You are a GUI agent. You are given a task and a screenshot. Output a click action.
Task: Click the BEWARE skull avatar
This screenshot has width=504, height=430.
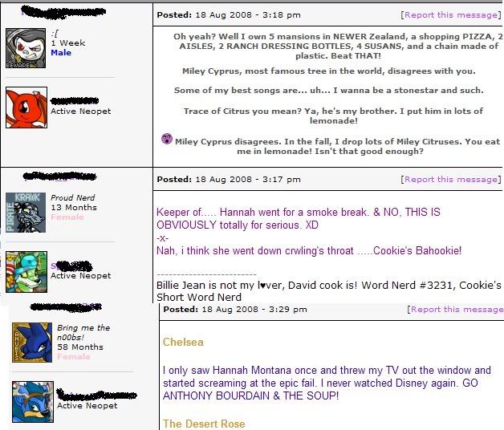click(x=26, y=48)
